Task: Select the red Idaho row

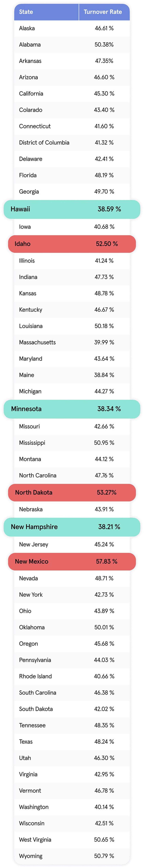Action: click(x=72, y=244)
